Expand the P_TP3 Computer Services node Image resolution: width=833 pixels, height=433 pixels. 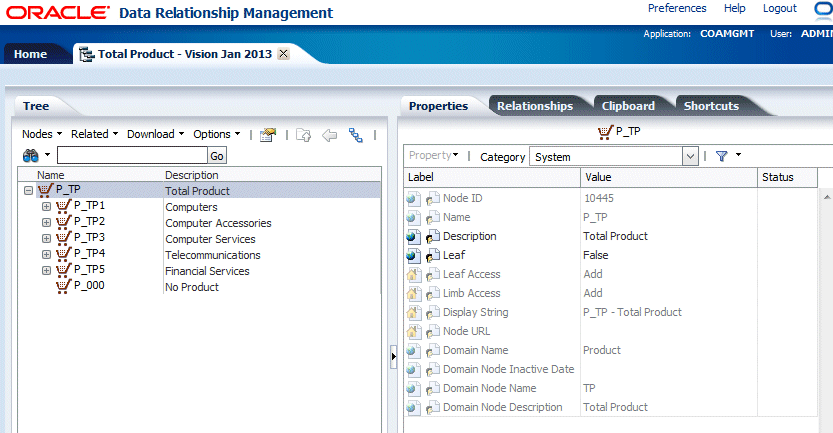pos(46,238)
